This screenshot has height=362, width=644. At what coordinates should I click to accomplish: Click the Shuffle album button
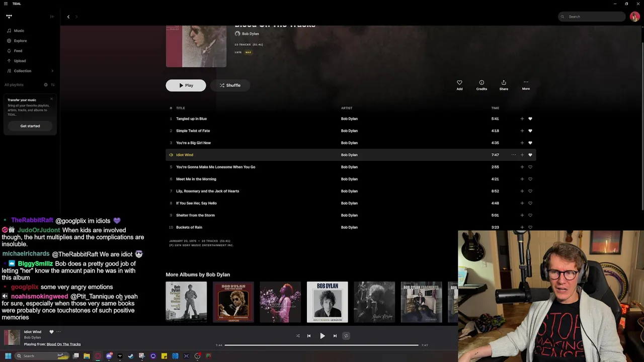[x=229, y=85]
